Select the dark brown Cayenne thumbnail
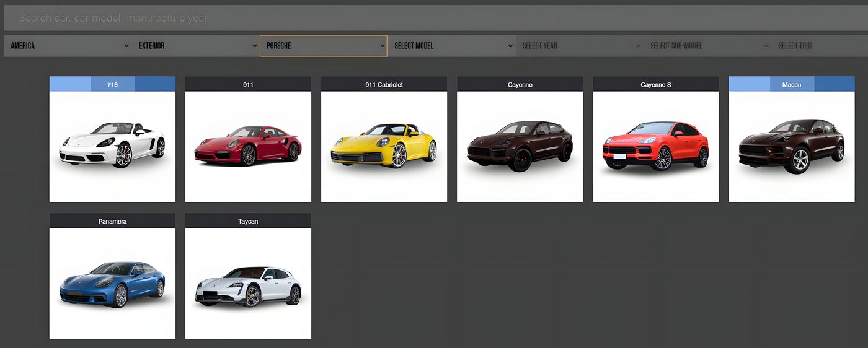The image size is (868, 348). pyautogui.click(x=520, y=147)
